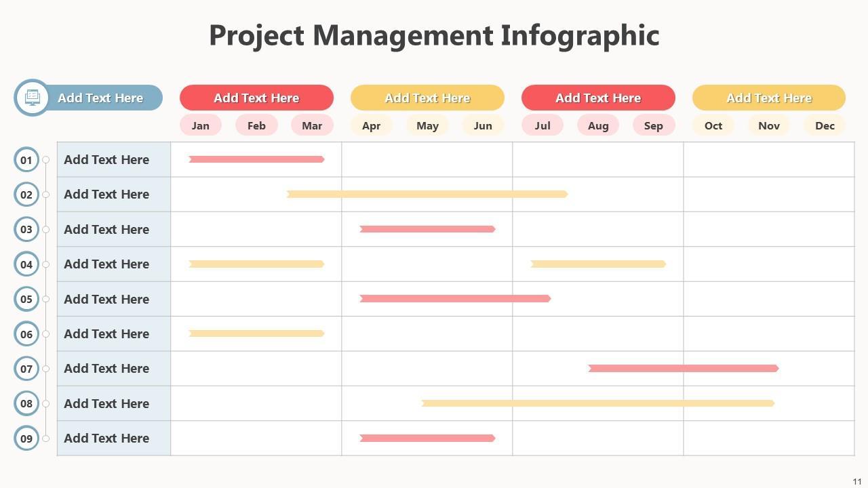Click the row 06 Add Text Here label

point(106,333)
